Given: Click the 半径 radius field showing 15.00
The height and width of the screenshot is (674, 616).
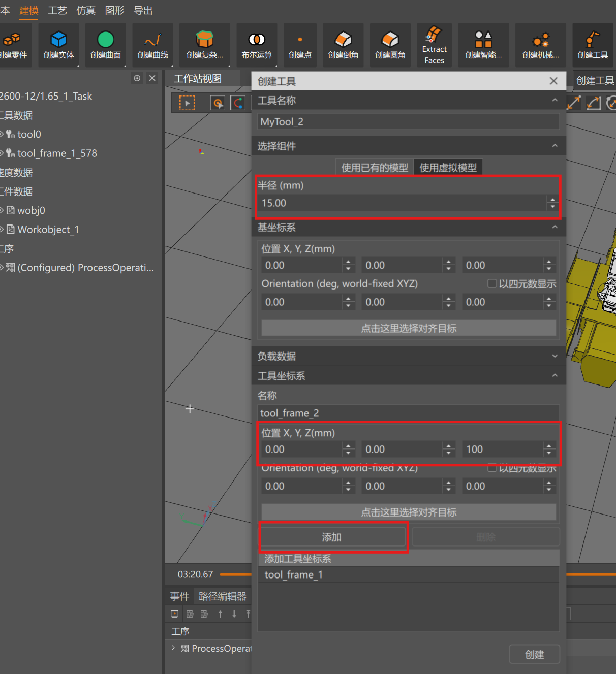Looking at the screenshot, I should coord(402,203).
